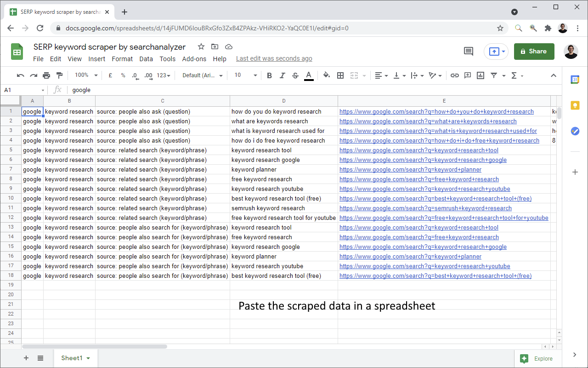Open Functions sigma menu

tap(517, 75)
